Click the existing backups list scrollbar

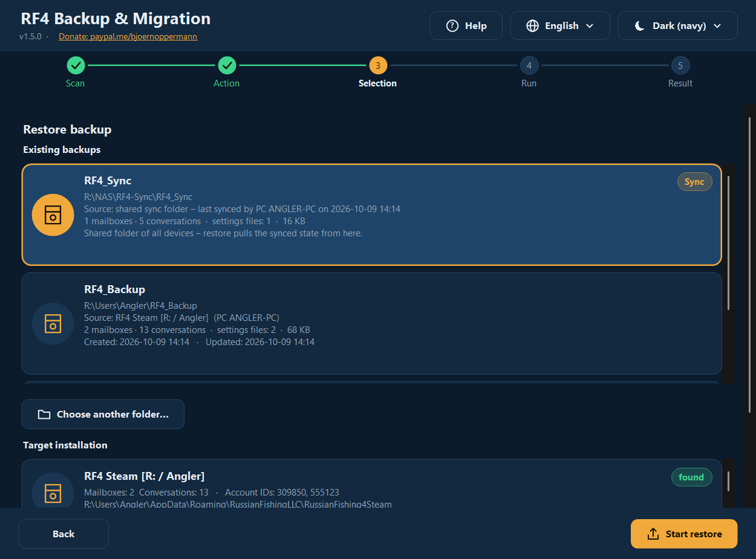(x=729, y=242)
